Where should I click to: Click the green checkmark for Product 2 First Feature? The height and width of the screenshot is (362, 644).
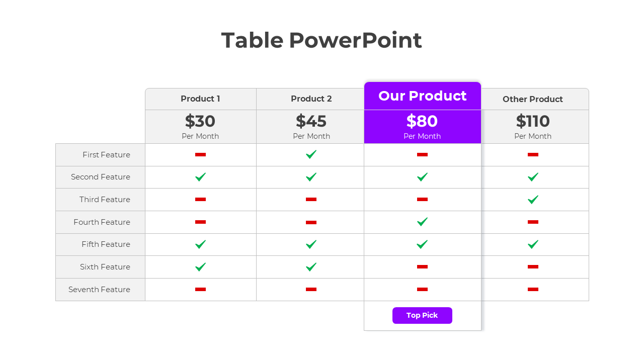pyautogui.click(x=311, y=154)
